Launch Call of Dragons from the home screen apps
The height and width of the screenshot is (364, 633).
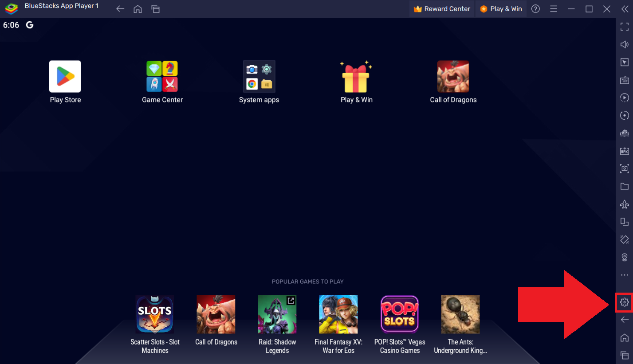pyautogui.click(x=453, y=76)
